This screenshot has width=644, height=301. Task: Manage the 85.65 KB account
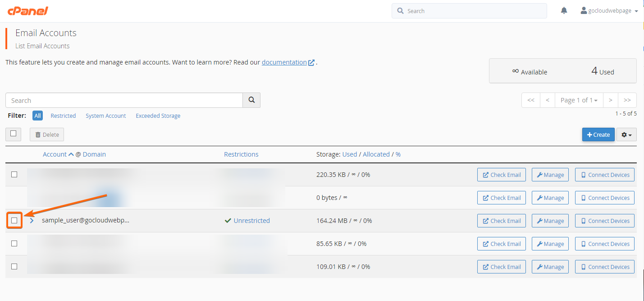[x=550, y=244]
